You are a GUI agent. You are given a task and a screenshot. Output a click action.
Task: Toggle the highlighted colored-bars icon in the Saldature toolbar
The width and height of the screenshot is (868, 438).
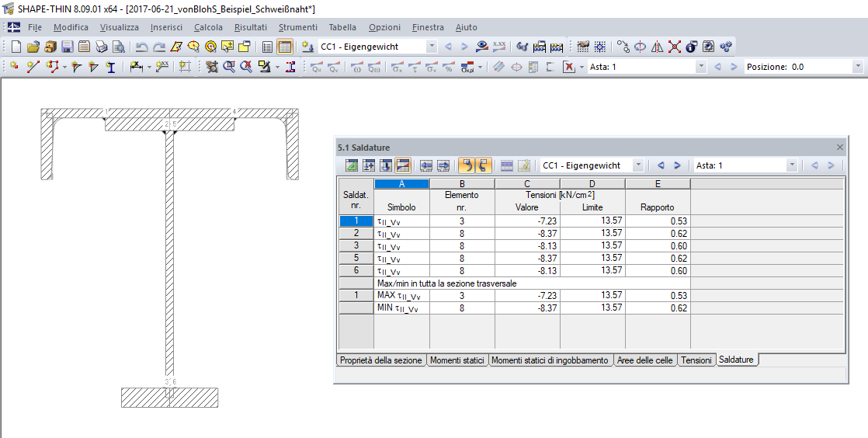(x=403, y=165)
